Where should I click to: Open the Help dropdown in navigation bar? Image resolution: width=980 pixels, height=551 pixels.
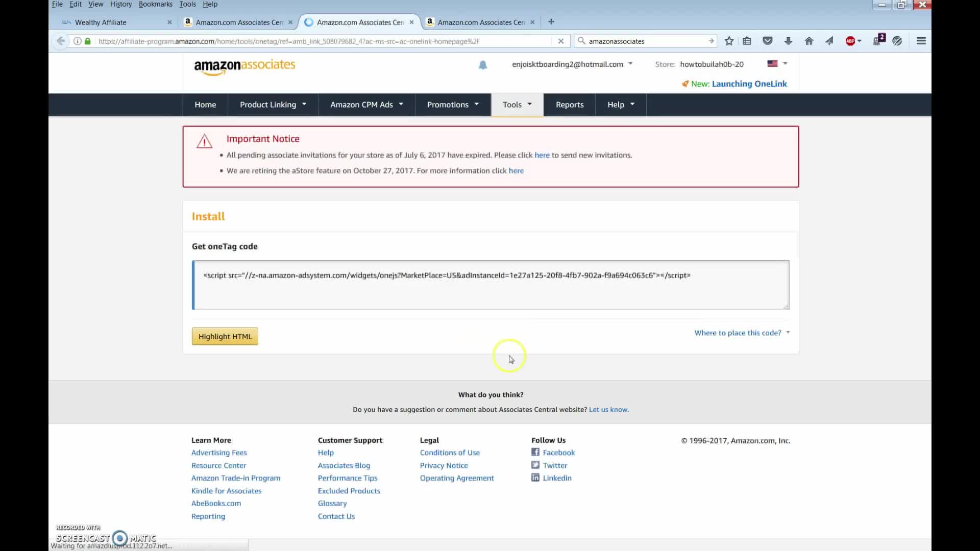point(621,105)
